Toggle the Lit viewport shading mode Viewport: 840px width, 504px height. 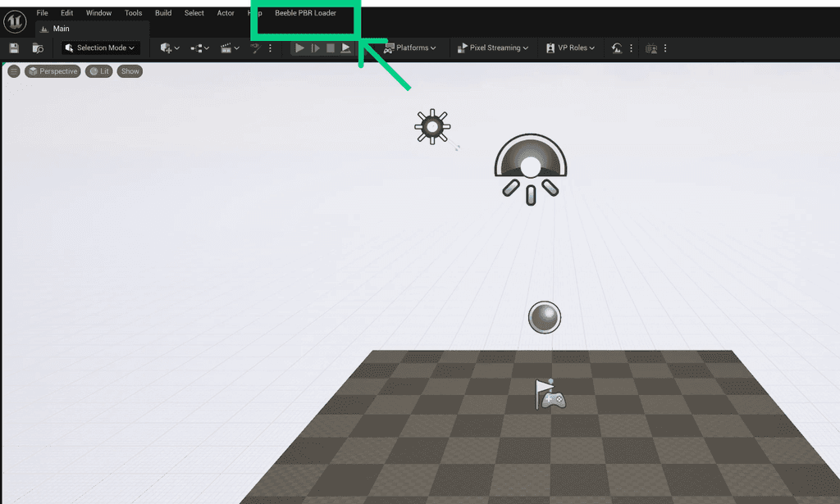tap(98, 70)
